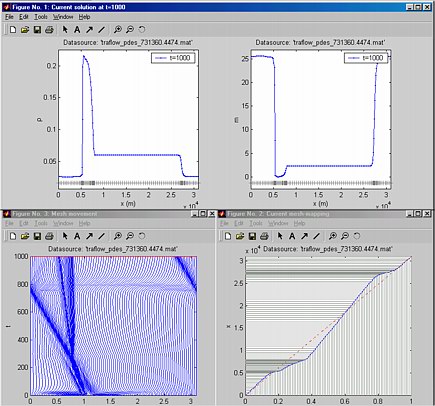Click Datasource title above the left density plot
This screenshot has width=435, height=406.
click(x=128, y=43)
